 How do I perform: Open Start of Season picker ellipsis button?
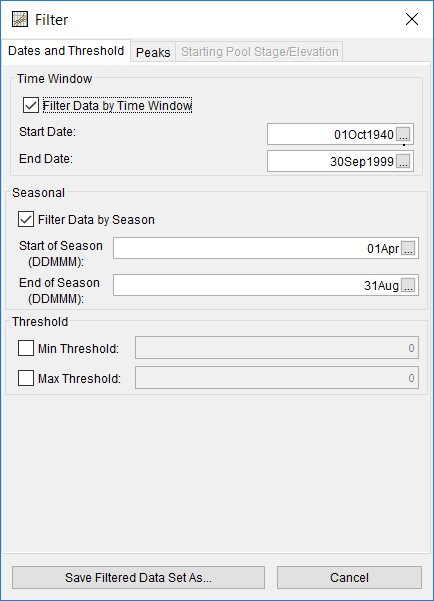408,248
